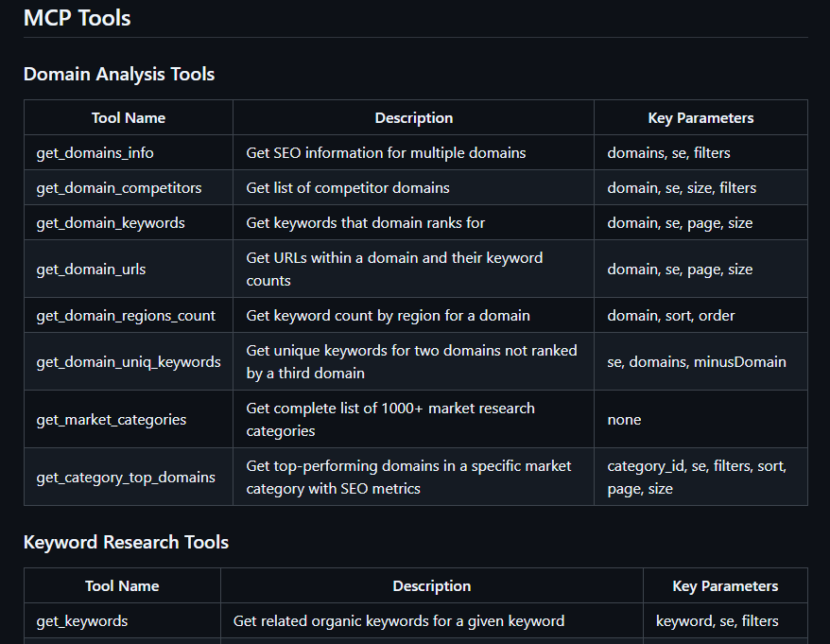
Task: Click the get_domain_uniq_keywords tool name
Action: coord(129,362)
